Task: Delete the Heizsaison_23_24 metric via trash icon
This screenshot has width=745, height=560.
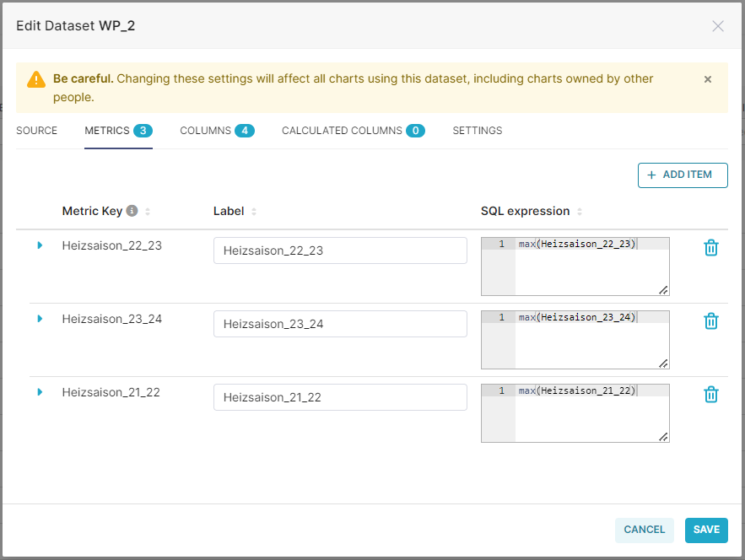Action: coord(710,321)
